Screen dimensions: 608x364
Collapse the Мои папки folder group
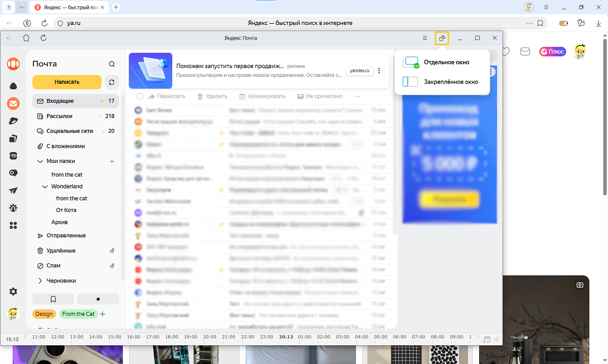coord(40,161)
